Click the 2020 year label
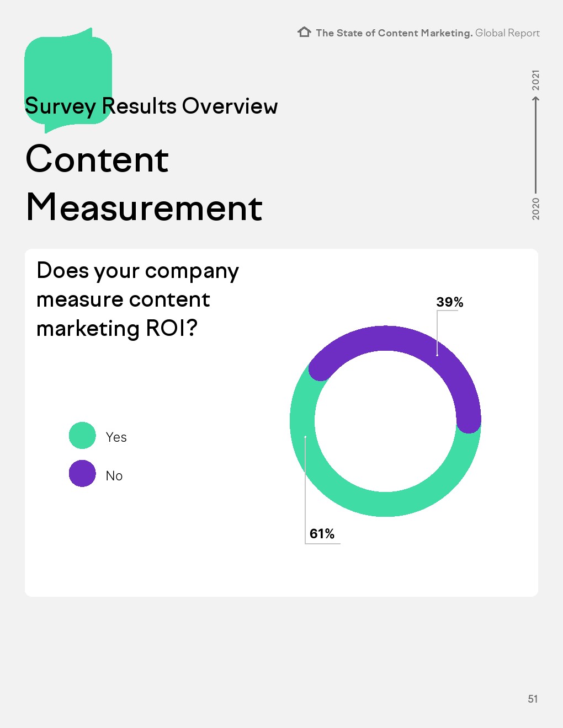This screenshot has width=563, height=728. point(535,208)
